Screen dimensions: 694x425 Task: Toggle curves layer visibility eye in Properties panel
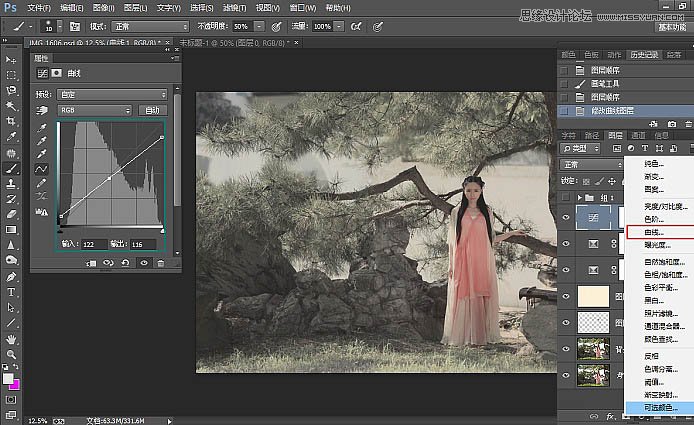tap(143, 263)
